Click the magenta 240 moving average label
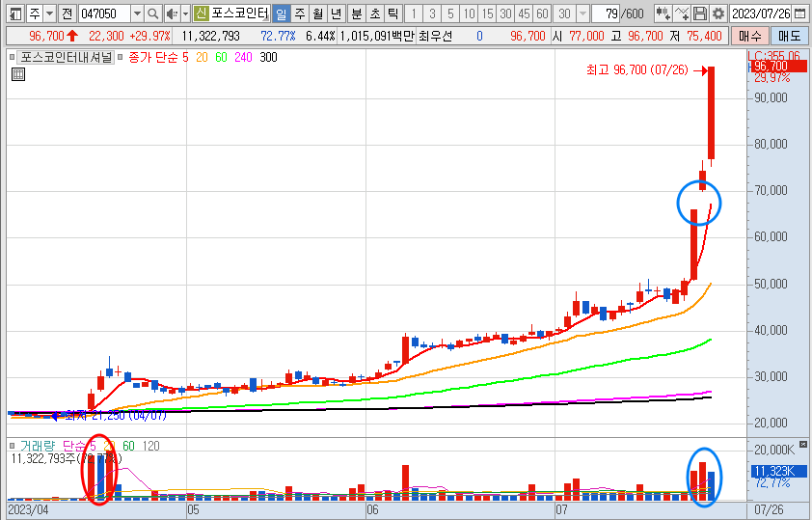This screenshot has width=812, height=520. pos(243,57)
